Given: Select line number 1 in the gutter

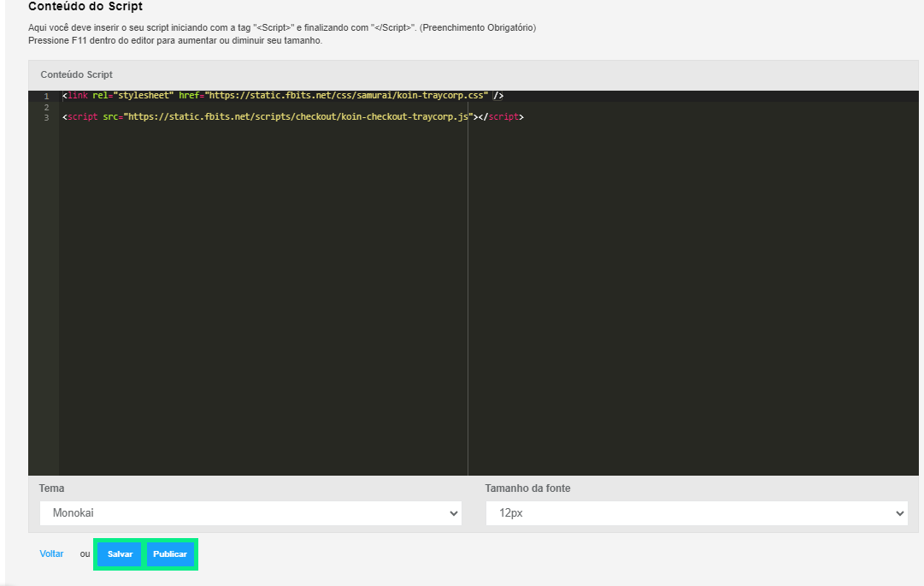Looking at the screenshot, I should (46, 96).
